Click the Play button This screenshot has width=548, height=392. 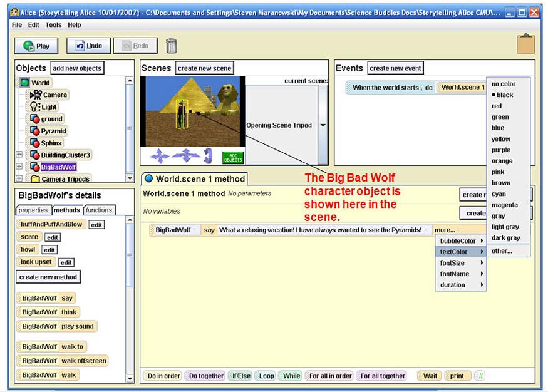[x=36, y=46]
